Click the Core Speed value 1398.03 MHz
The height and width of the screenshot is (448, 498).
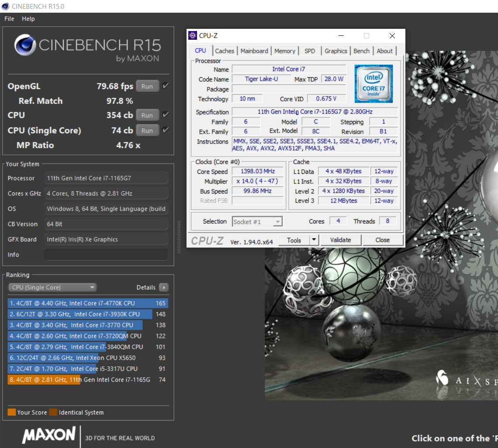point(258,171)
